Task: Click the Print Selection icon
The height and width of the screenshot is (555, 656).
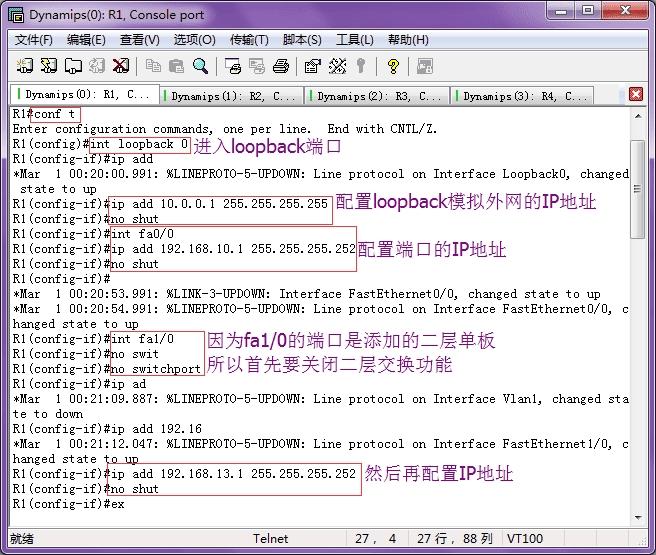Action: [257, 66]
